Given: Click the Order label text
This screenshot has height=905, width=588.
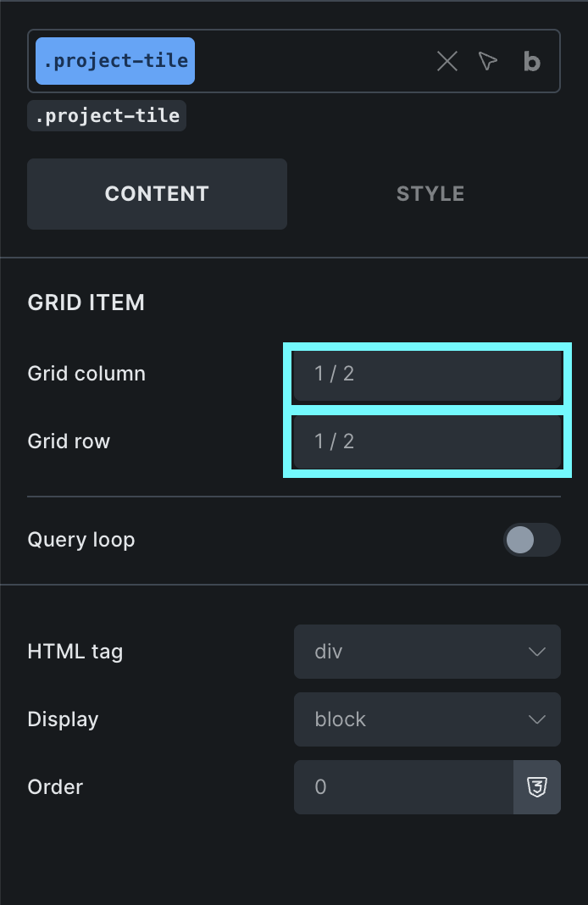Looking at the screenshot, I should click(56, 787).
